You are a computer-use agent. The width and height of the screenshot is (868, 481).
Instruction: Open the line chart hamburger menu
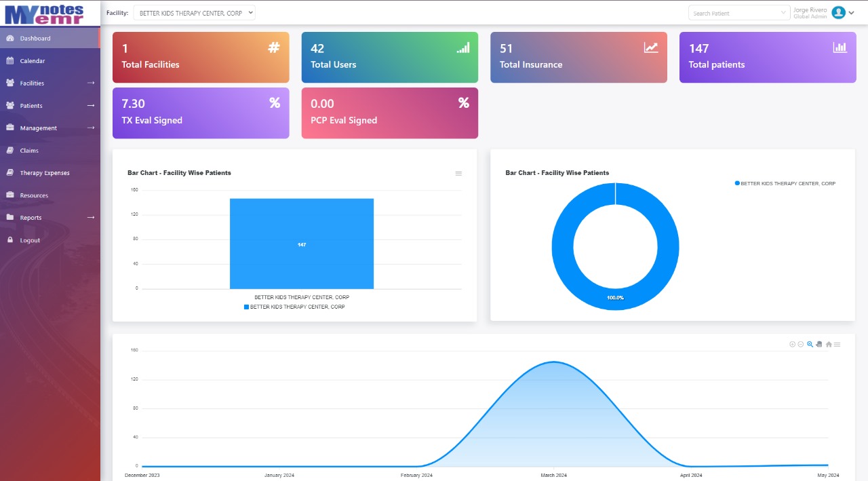point(837,345)
